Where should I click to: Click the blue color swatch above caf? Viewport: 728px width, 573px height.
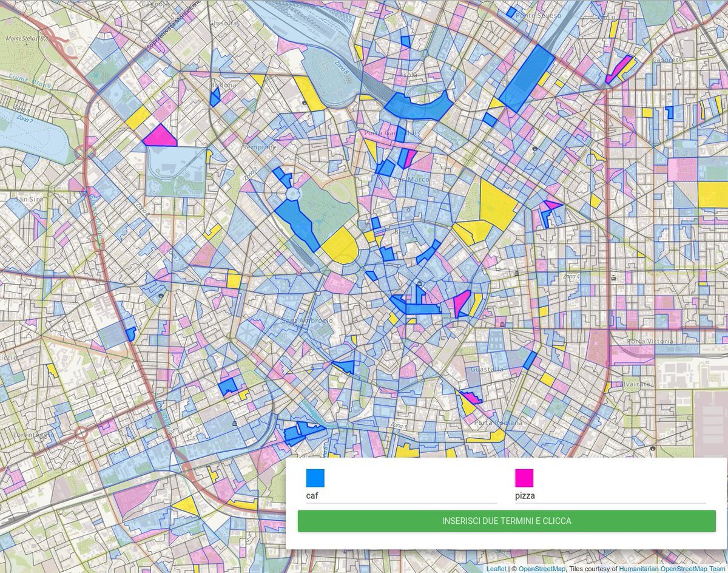pyautogui.click(x=315, y=478)
